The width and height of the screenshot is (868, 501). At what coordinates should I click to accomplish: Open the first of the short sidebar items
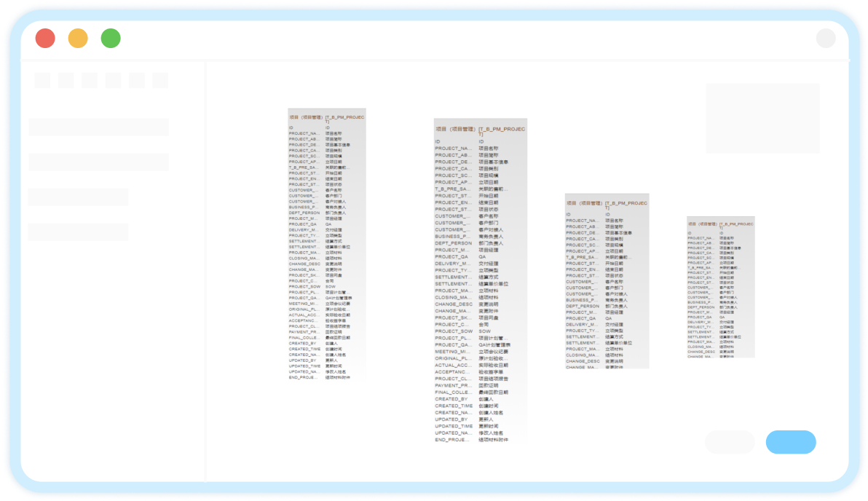pyautogui.click(x=78, y=197)
